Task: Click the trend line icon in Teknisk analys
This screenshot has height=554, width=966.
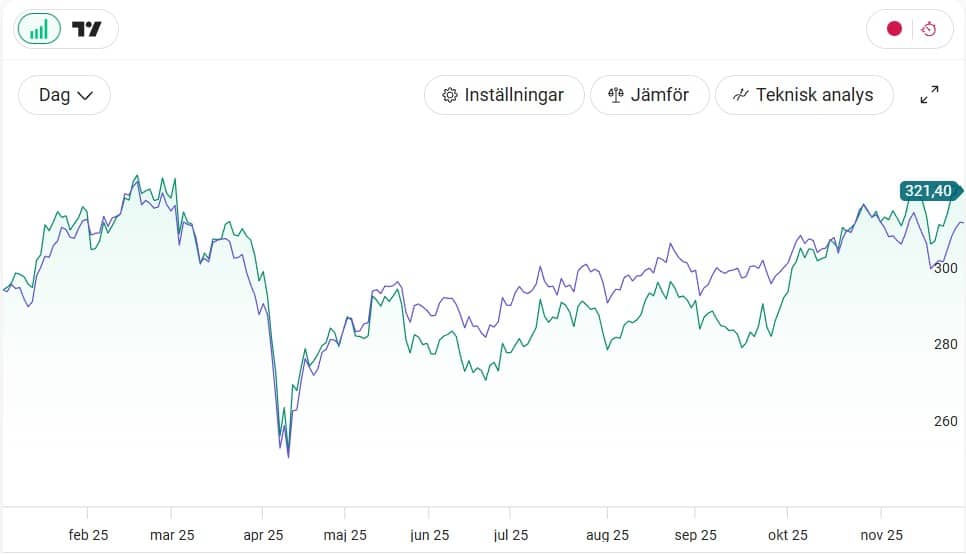Action: click(x=741, y=95)
